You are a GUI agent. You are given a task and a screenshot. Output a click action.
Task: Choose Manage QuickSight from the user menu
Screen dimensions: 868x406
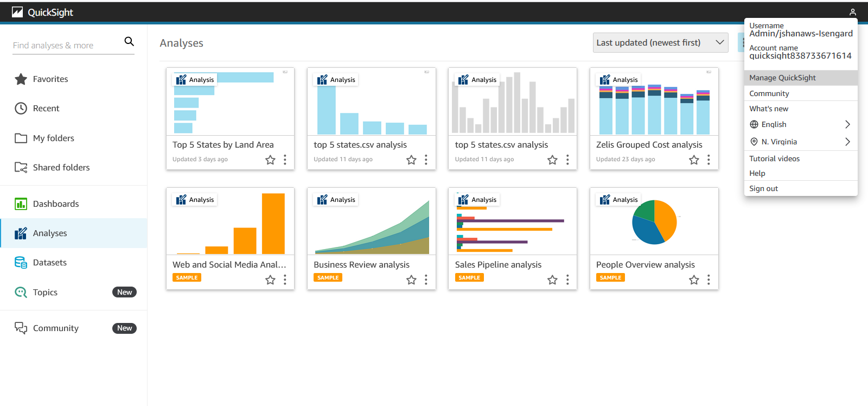click(801, 78)
